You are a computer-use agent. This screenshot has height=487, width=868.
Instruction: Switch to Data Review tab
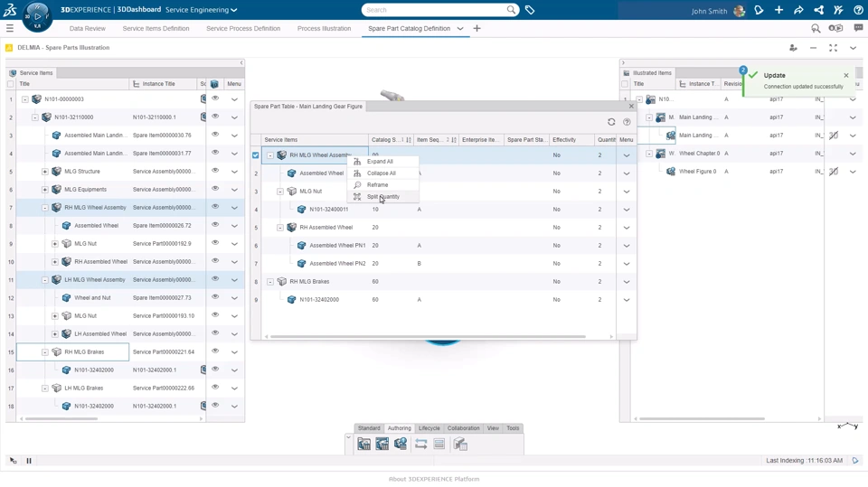coord(88,28)
